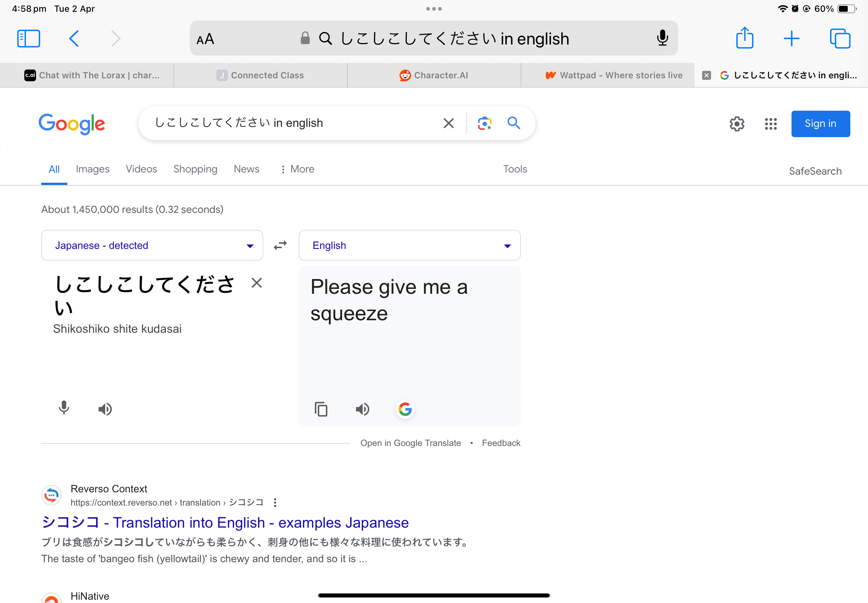
Task: Expand the More search options
Action: (x=297, y=169)
